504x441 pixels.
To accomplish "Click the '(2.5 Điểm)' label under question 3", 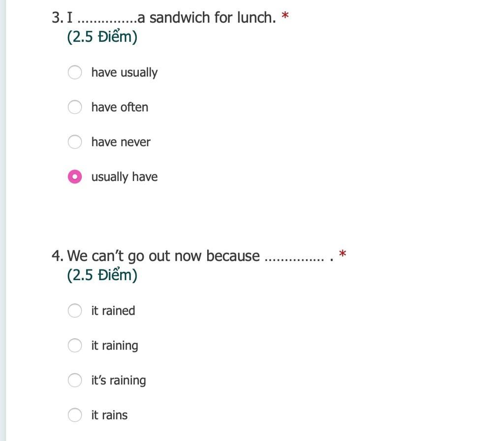I will click(102, 36).
